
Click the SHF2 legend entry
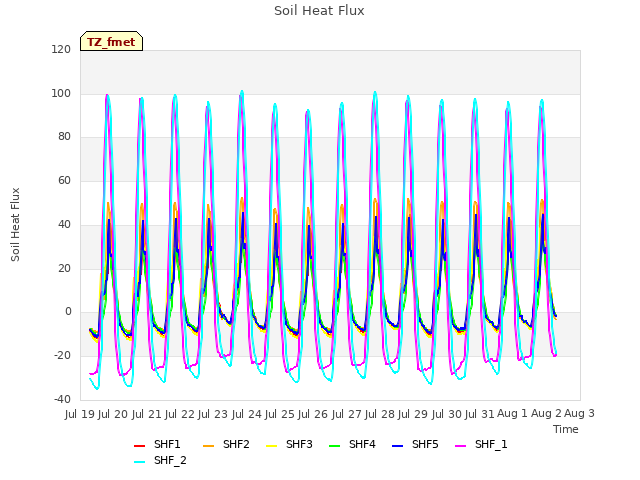[x=226, y=444]
